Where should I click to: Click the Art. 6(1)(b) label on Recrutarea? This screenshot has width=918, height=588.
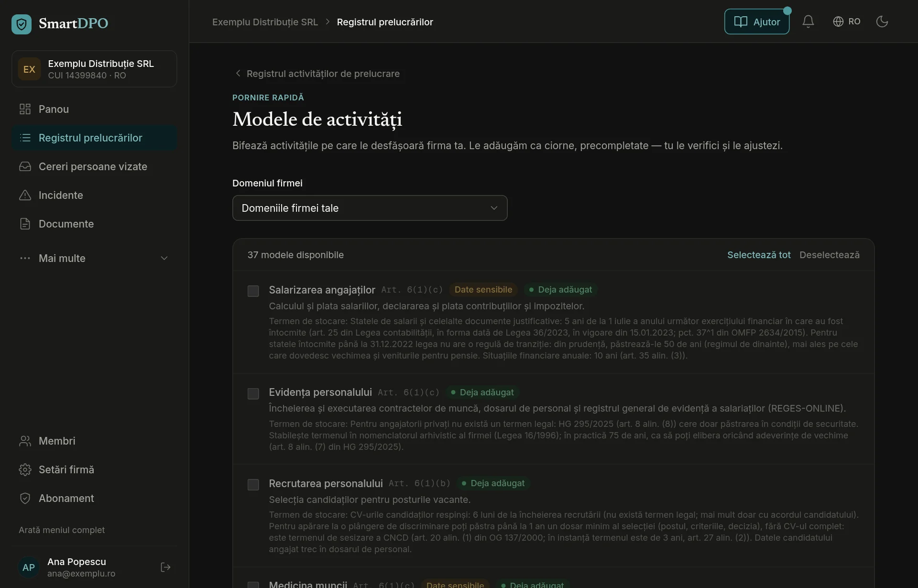point(419,483)
